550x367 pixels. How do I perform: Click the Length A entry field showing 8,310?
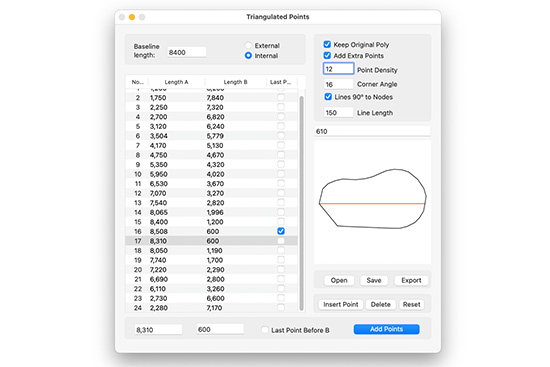pos(158,330)
